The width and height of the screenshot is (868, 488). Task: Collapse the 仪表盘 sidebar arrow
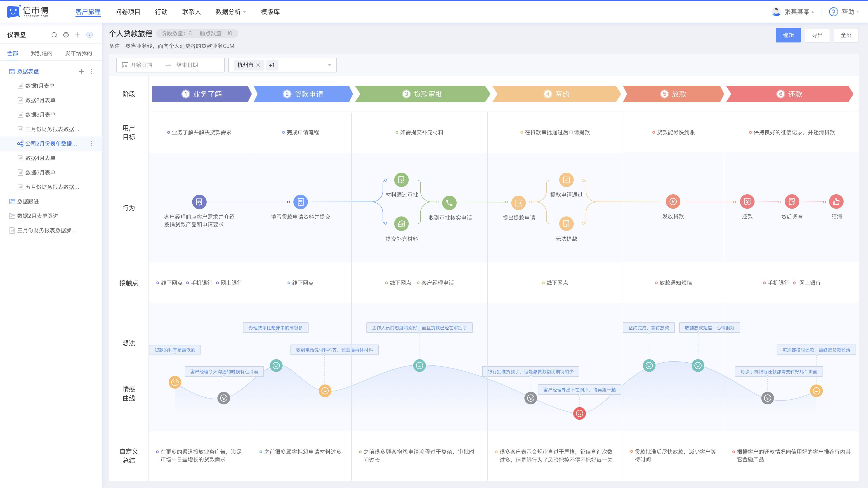click(90, 35)
